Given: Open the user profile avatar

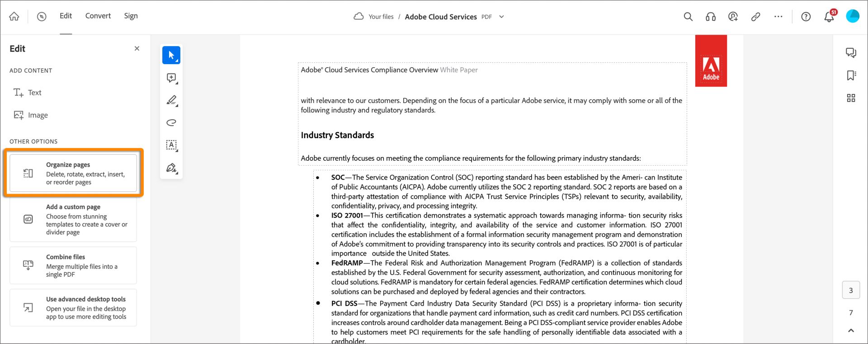Looking at the screenshot, I should (x=853, y=16).
